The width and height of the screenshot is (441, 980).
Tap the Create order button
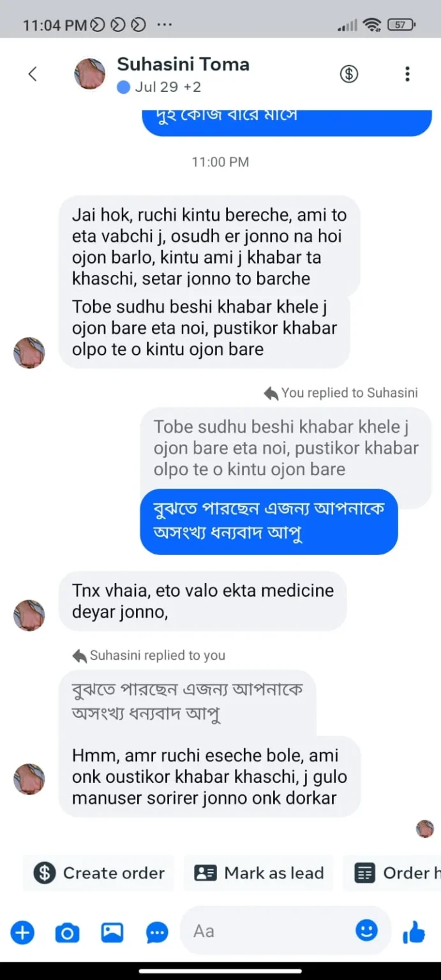point(100,873)
